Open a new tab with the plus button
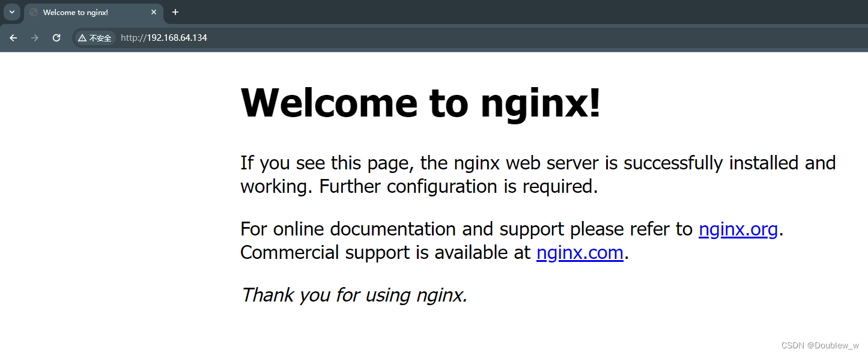The height and width of the screenshot is (355, 868). (x=175, y=12)
